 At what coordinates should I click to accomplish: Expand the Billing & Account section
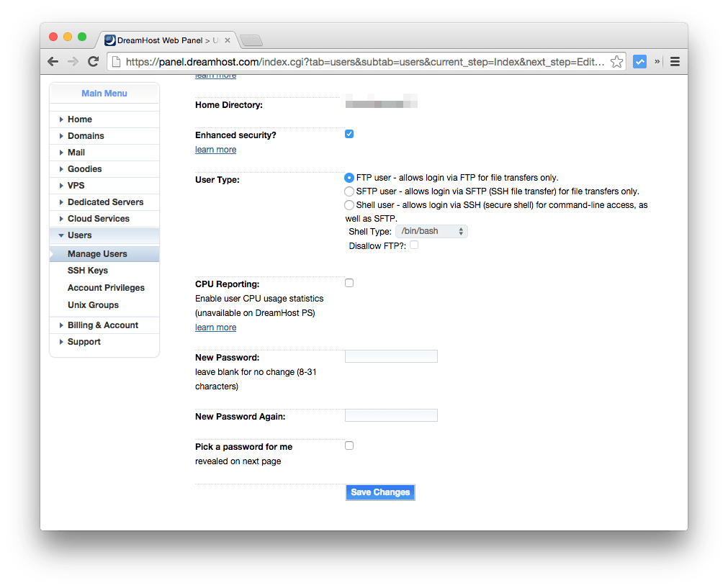point(103,325)
